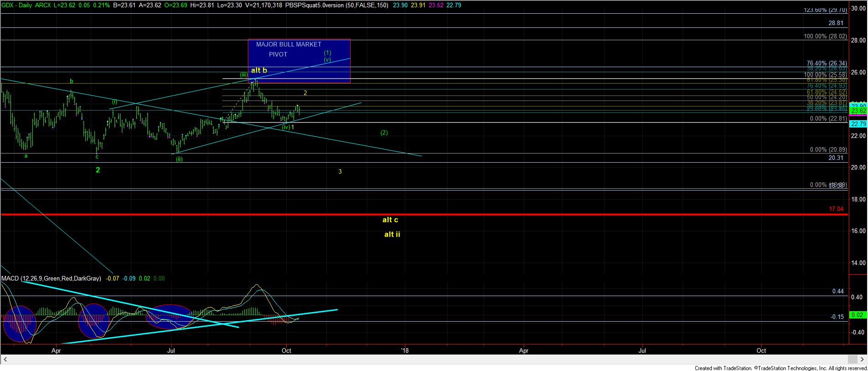868x371 pixels.
Task: Select the green "a" wave label
Action: tap(26, 156)
